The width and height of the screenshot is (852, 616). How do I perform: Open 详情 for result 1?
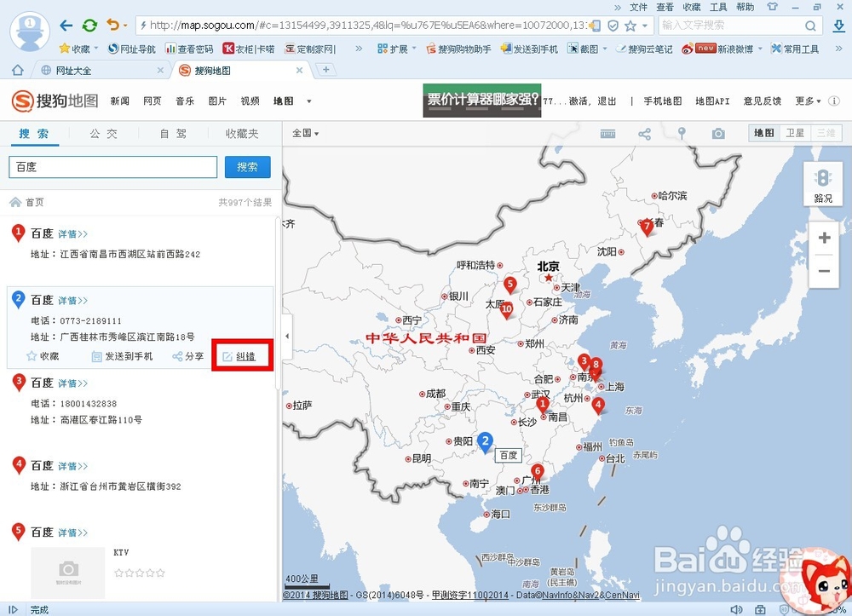click(x=72, y=234)
